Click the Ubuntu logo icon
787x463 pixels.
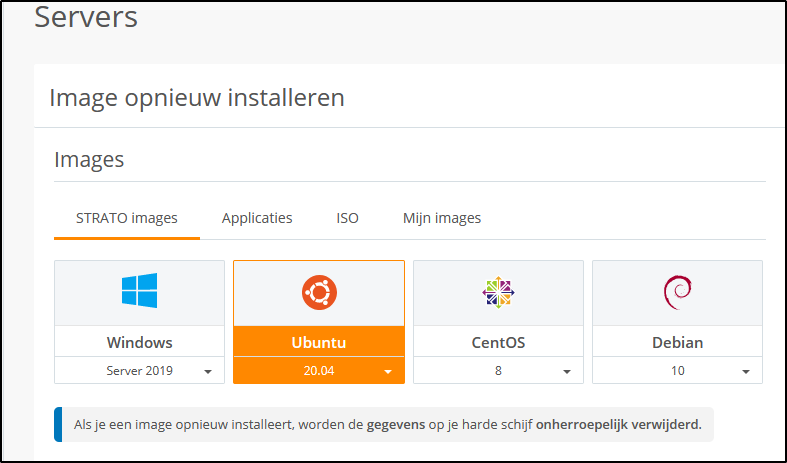[319, 292]
